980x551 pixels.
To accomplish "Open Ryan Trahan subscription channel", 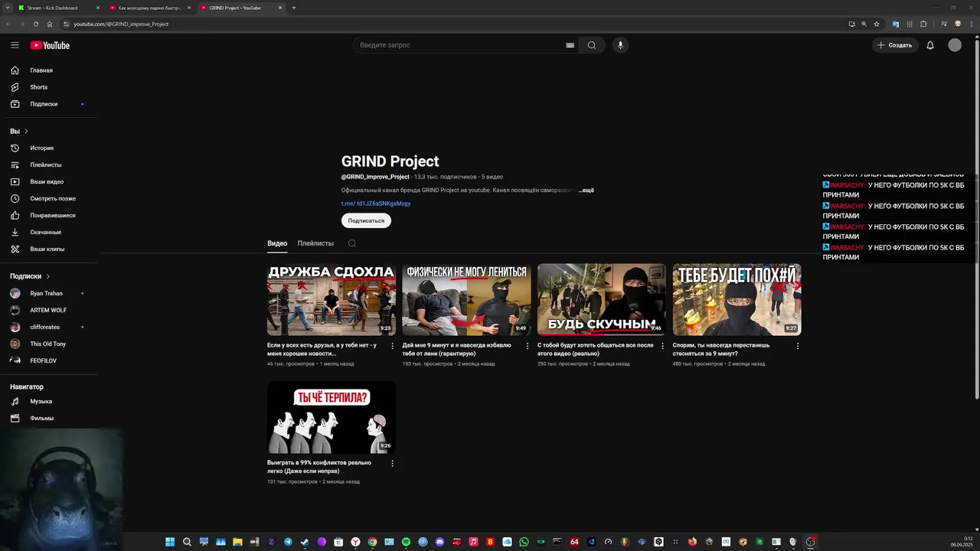I will 49,293.
